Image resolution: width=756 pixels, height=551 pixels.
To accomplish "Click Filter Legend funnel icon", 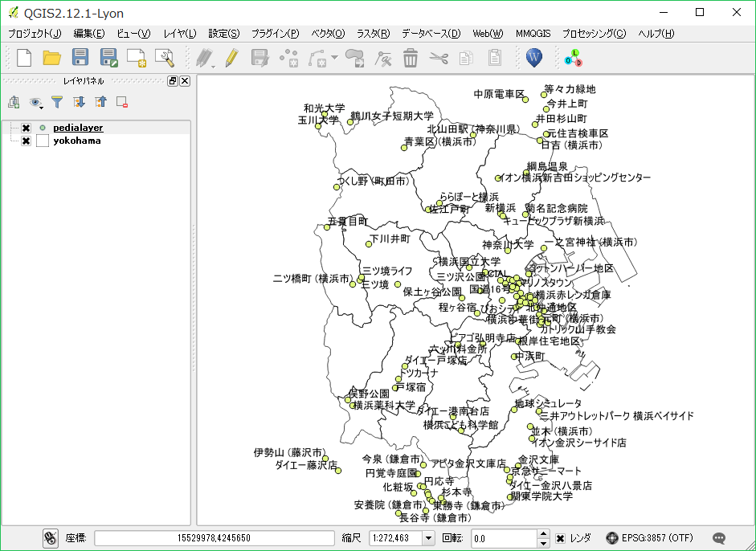I will tap(57, 102).
